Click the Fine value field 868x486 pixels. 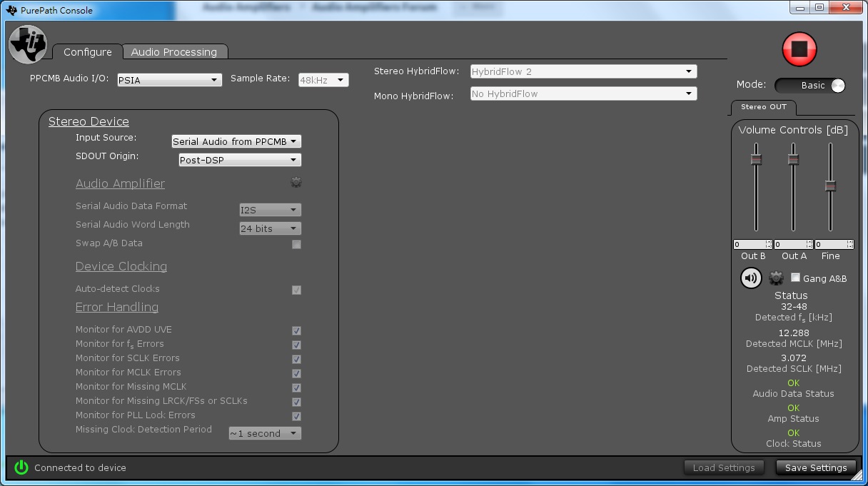tap(831, 244)
